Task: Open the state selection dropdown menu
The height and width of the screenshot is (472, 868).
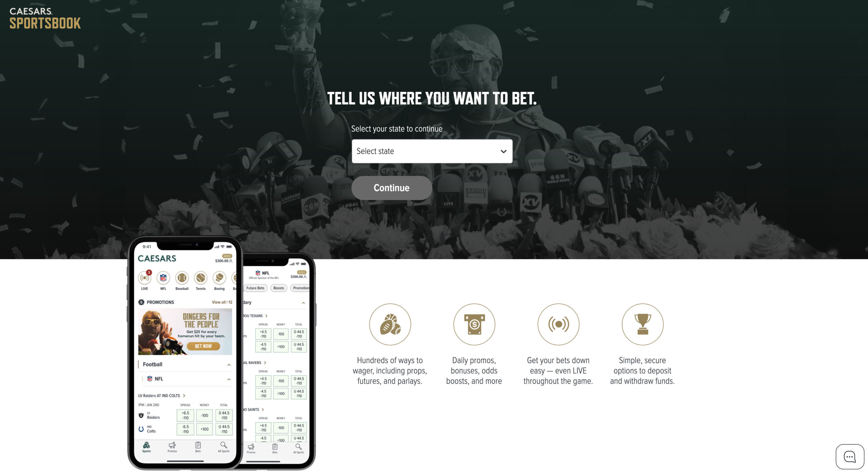Action: (x=432, y=151)
